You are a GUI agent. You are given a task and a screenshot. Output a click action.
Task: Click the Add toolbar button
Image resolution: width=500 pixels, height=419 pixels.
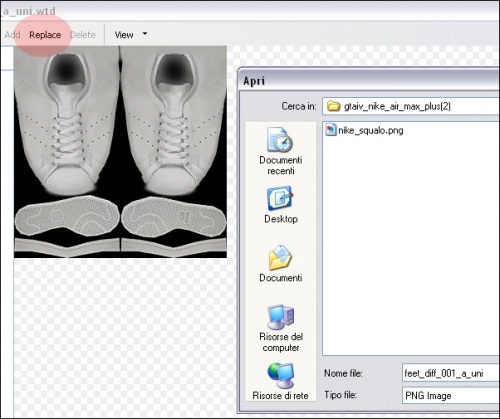point(12,35)
